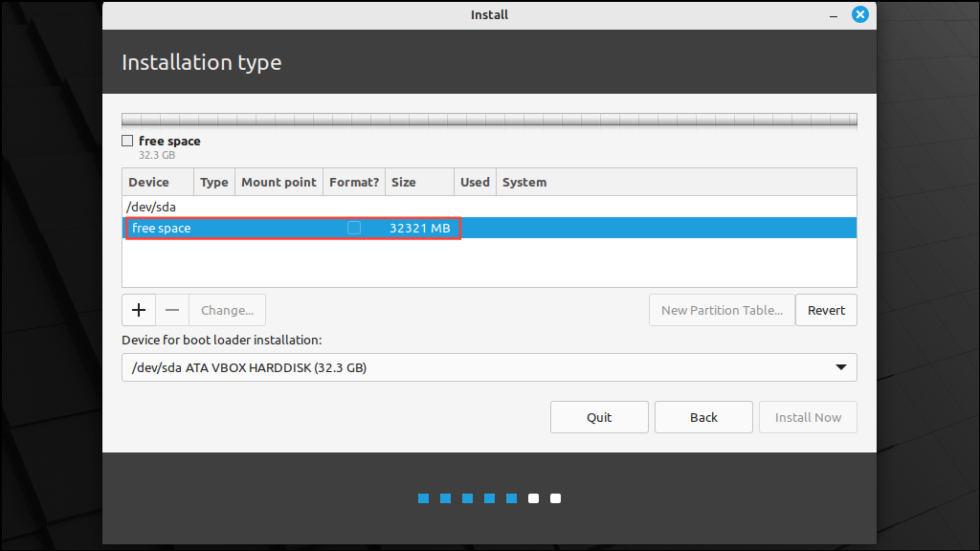Screen dimensions: 980x551
Task: Click the Format? column header
Action: (353, 182)
